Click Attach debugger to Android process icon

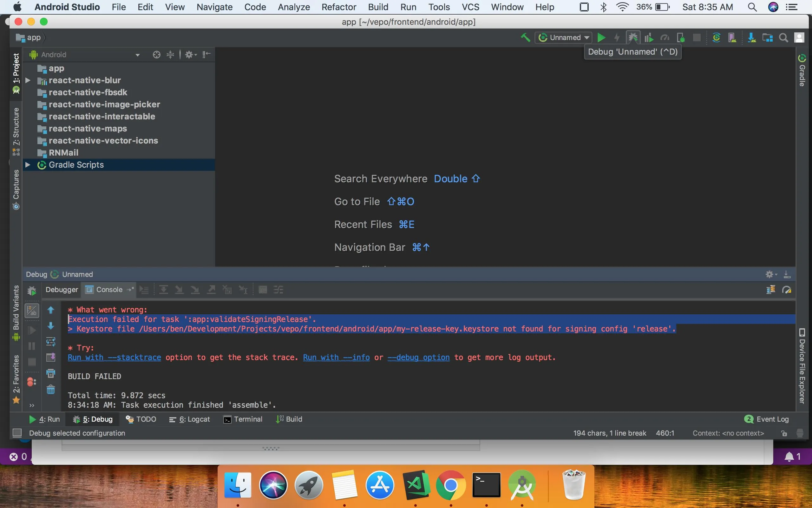click(680, 38)
